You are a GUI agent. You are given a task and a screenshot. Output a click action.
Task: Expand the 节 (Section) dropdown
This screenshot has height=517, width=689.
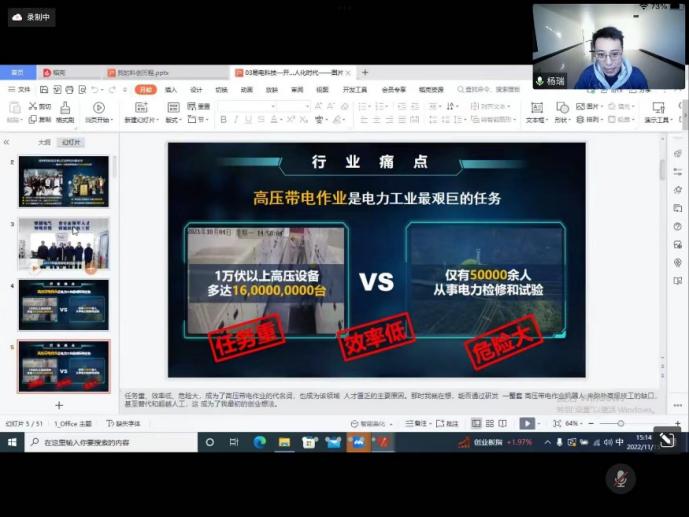pos(196,119)
